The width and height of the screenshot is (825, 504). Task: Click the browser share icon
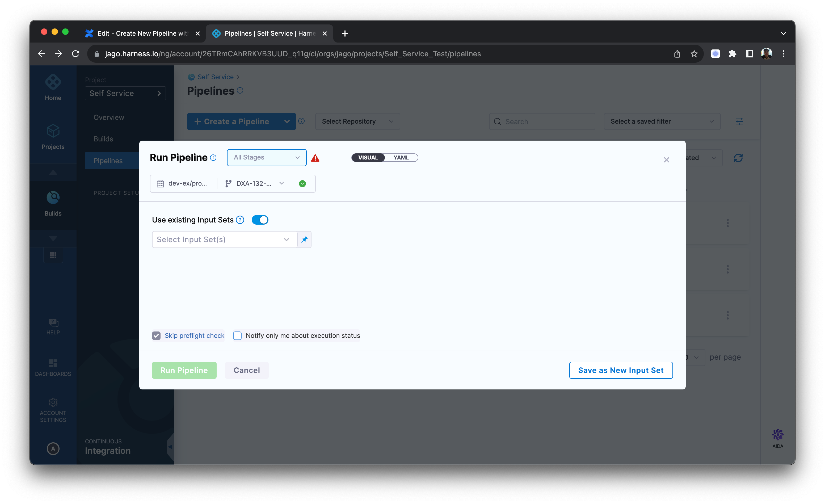677,54
